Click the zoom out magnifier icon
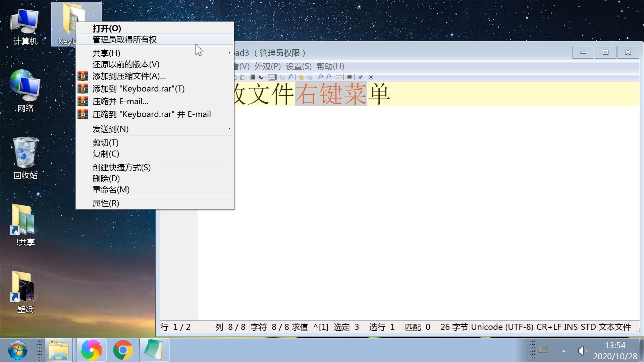This screenshot has height=362, width=644. pos(328,77)
